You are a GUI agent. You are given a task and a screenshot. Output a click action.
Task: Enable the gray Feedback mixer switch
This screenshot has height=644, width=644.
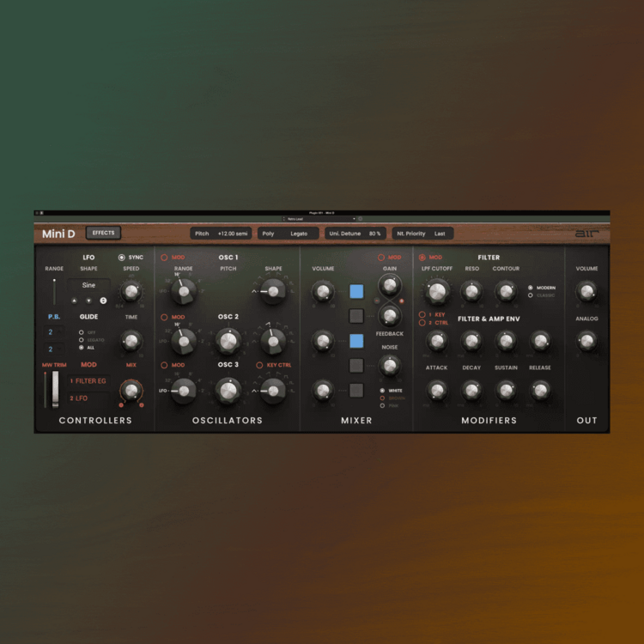356,316
